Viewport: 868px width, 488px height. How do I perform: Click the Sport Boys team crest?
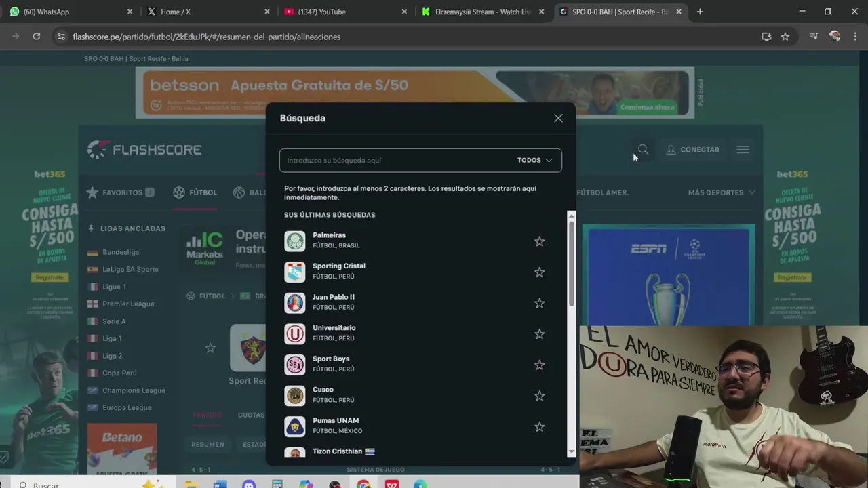(295, 365)
